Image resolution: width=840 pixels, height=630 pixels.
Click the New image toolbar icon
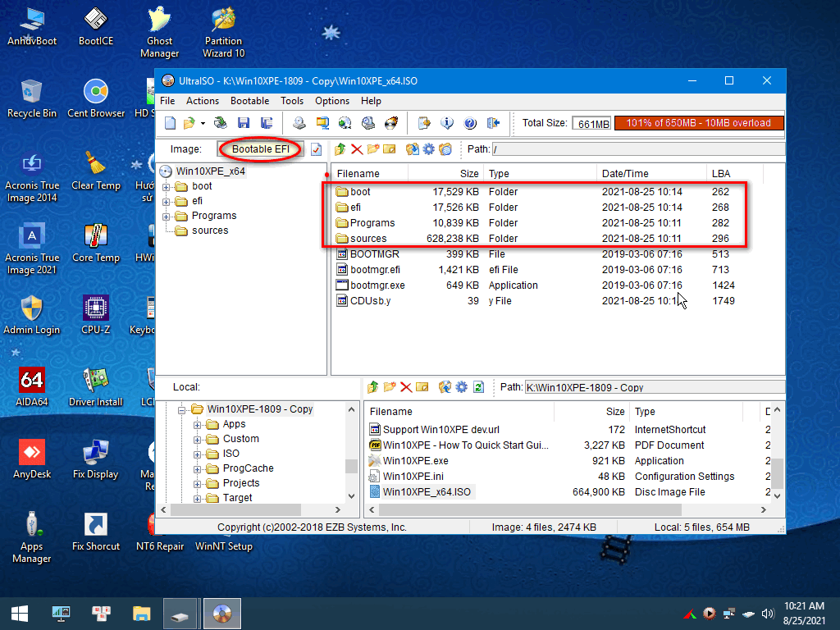pos(170,123)
